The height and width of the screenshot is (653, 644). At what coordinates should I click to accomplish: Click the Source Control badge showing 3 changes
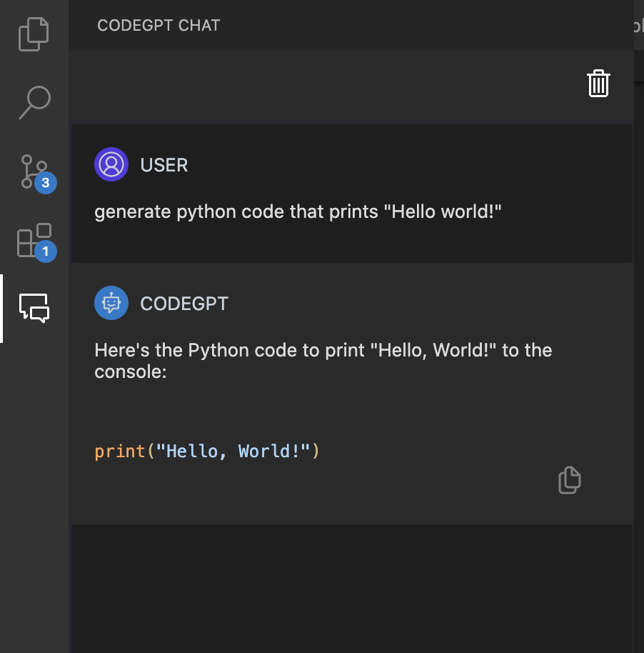click(x=46, y=183)
